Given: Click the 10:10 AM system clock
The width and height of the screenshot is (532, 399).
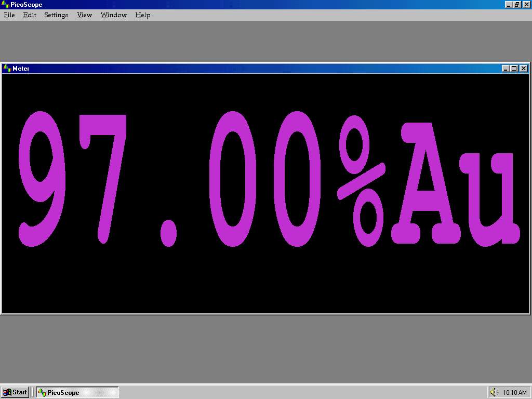Looking at the screenshot, I should coord(514,393).
